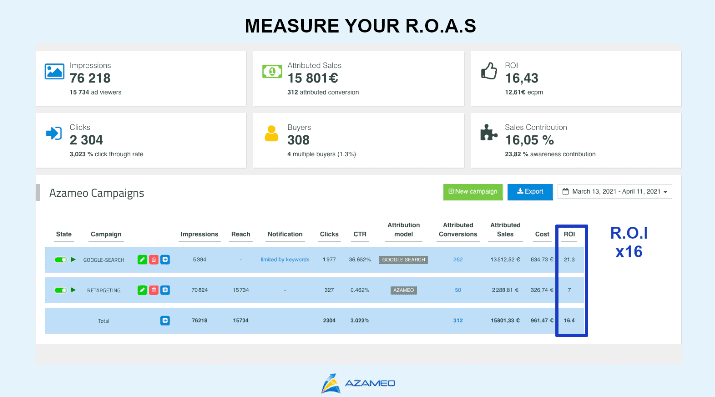Click the blue details icon for RETARGETING campaign
The height and width of the screenshot is (397, 715).
pyautogui.click(x=165, y=290)
